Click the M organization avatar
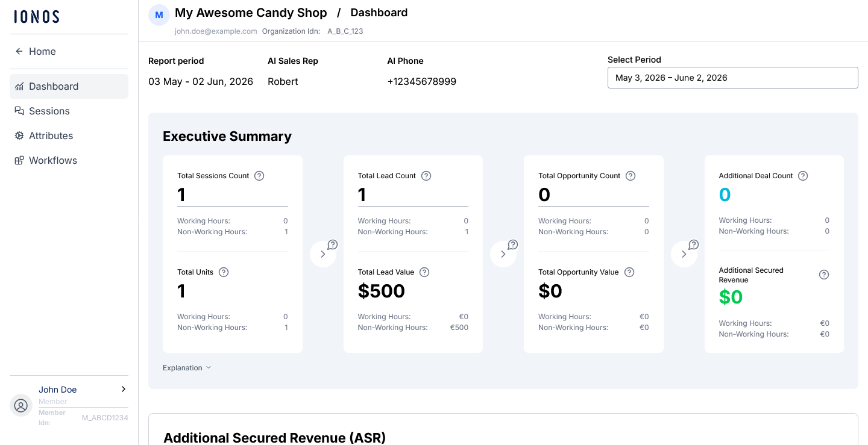 [x=159, y=15]
